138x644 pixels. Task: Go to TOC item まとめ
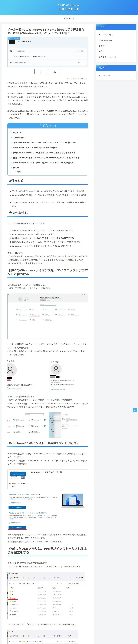pyautogui.click(x=16, y=168)
